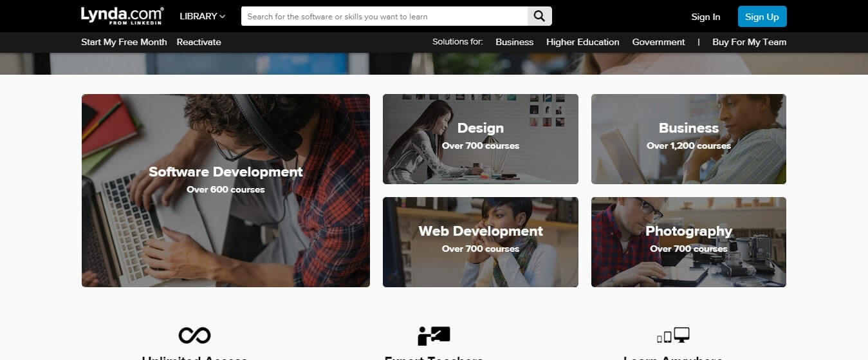Click the infinity Unlimited Access icon
Screen dimensions: 868x360
[194, 335]
